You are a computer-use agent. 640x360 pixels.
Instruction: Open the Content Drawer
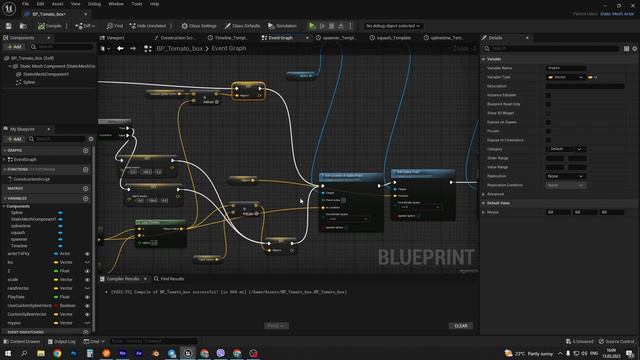pos(22,341)
